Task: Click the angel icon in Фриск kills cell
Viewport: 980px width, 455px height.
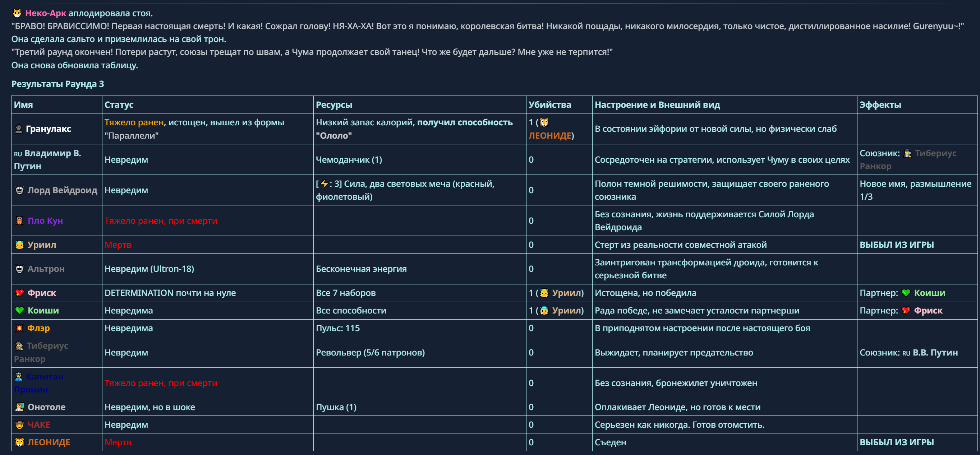Action: (544, 293)
